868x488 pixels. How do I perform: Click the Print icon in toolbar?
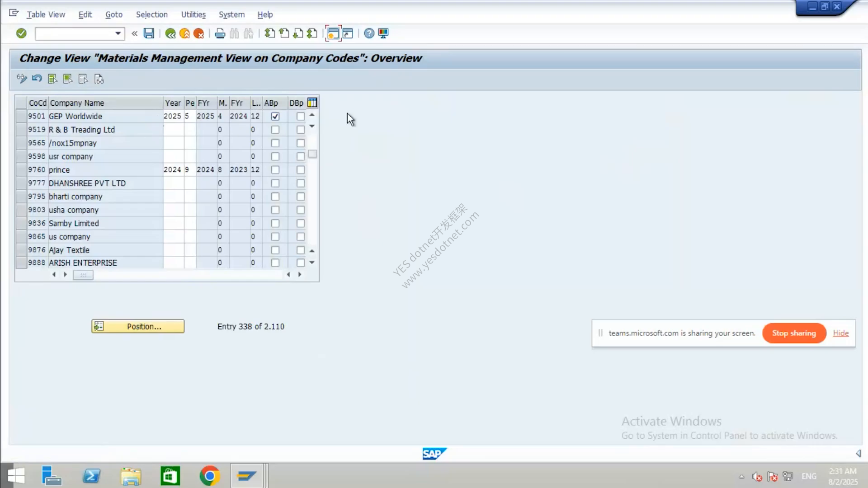[x=220, y=33]
